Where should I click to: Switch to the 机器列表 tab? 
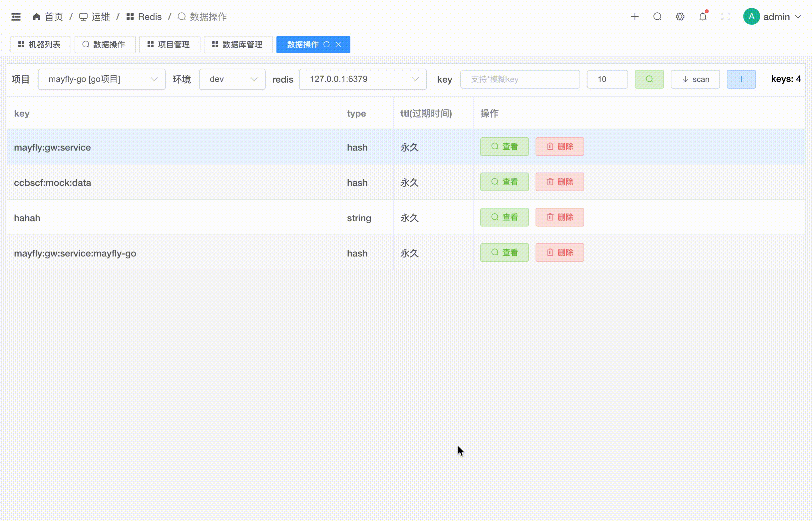pyautogui.click(x=40, y=44)
